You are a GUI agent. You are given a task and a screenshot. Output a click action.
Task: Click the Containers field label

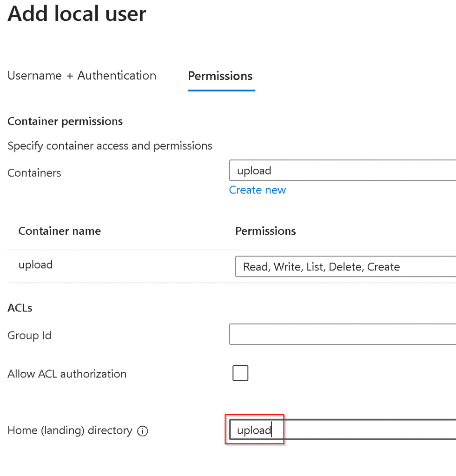(x=34, y=173)
